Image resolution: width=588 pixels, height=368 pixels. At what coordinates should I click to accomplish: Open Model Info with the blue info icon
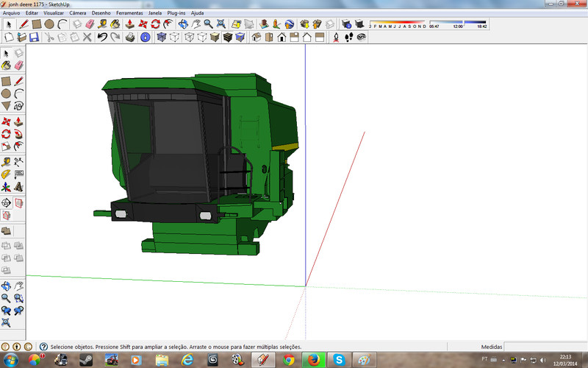point(145,37)
